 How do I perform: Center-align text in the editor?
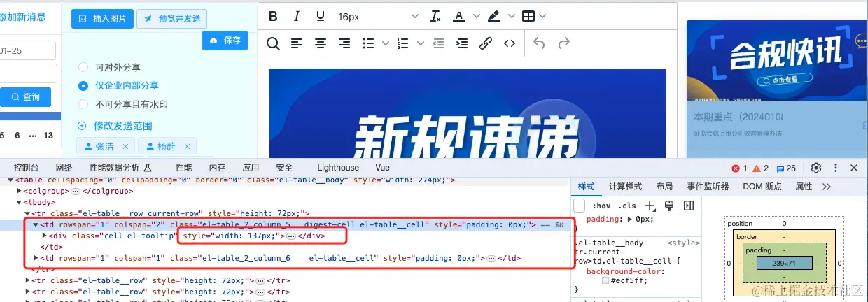pos(321,43)
